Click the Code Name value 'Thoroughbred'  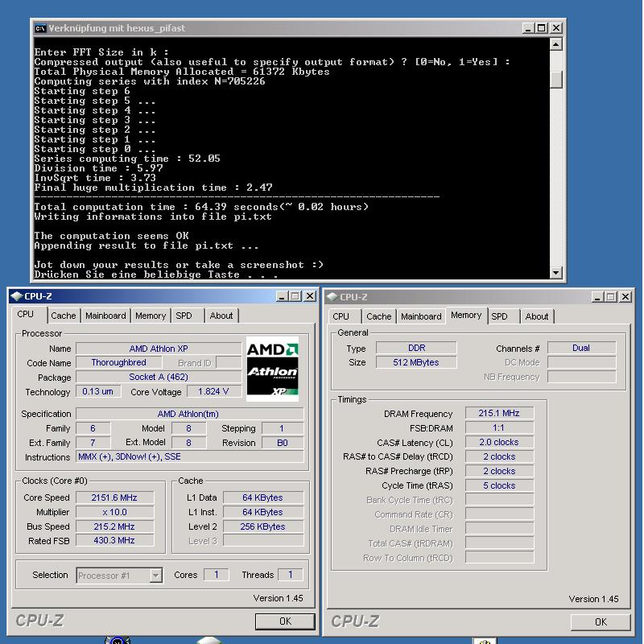tap(118, 363)
